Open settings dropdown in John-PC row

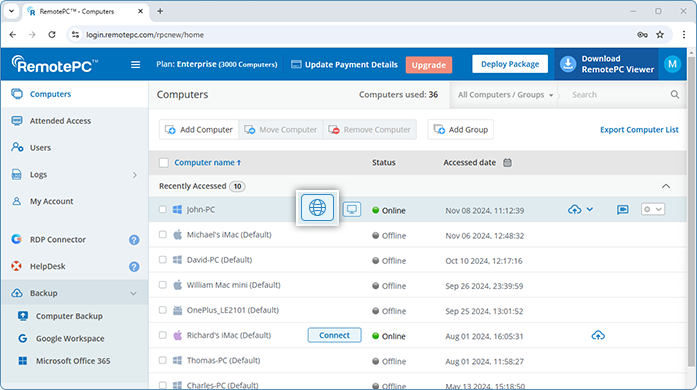[x=653, y=209]
